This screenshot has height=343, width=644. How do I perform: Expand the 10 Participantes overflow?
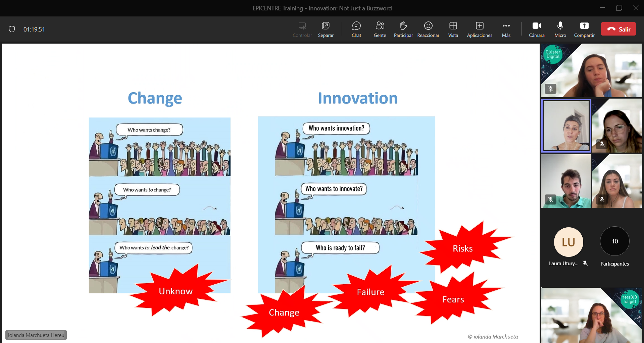click(614, 242)
